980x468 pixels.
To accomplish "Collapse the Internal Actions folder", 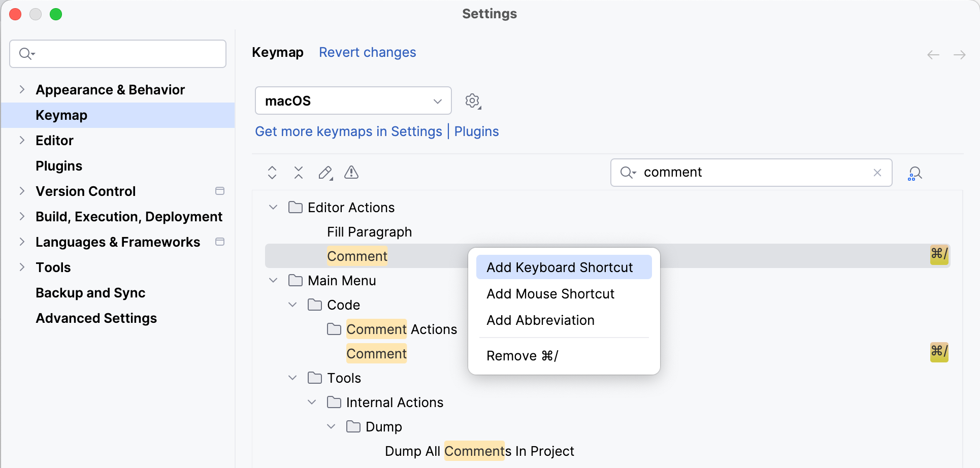I will 312,402.
